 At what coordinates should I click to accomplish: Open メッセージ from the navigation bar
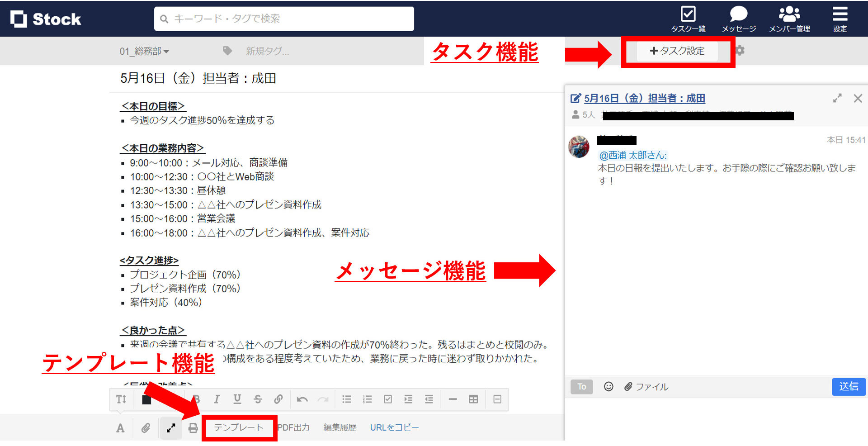(x=739, y=18)
